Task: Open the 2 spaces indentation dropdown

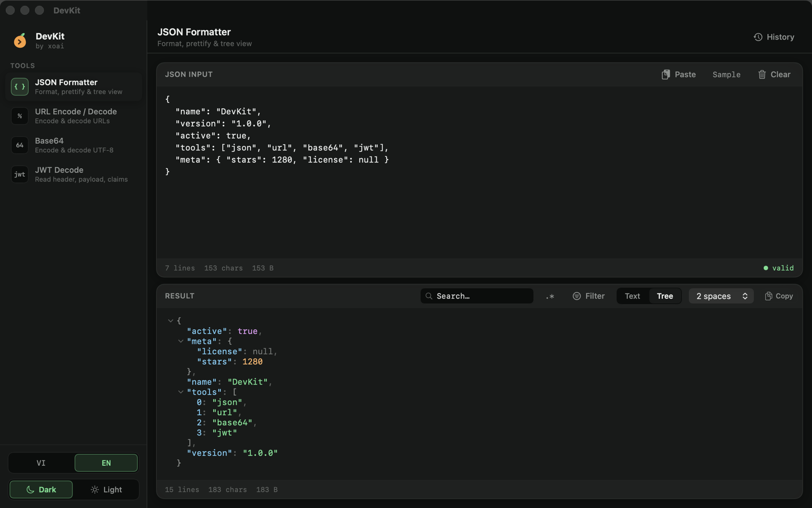Action: coord(721,296)
